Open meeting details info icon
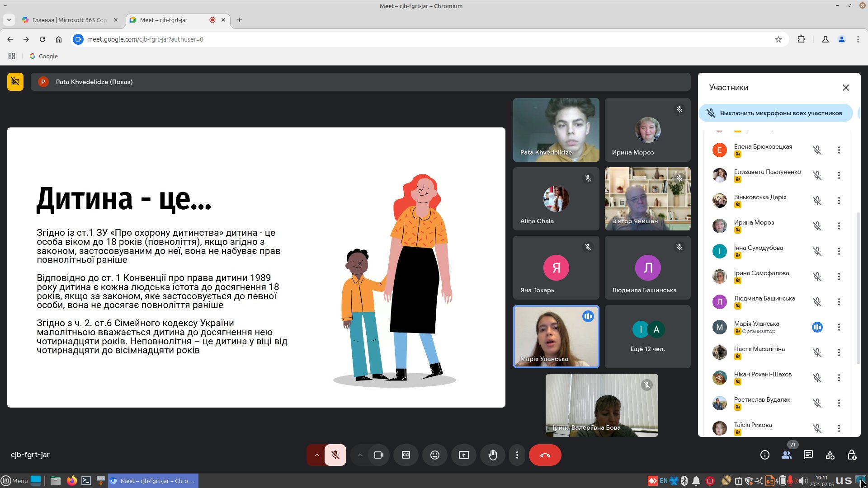Screen dimensions: 868x488 click(x=765, y=455)
